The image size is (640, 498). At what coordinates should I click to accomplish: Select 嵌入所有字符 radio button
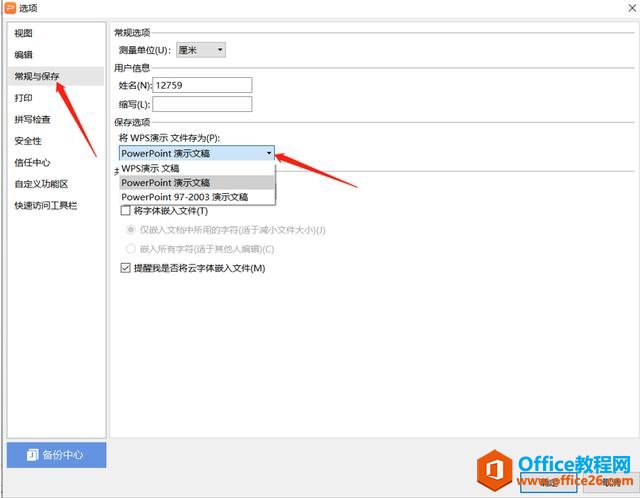coord(131,249)
